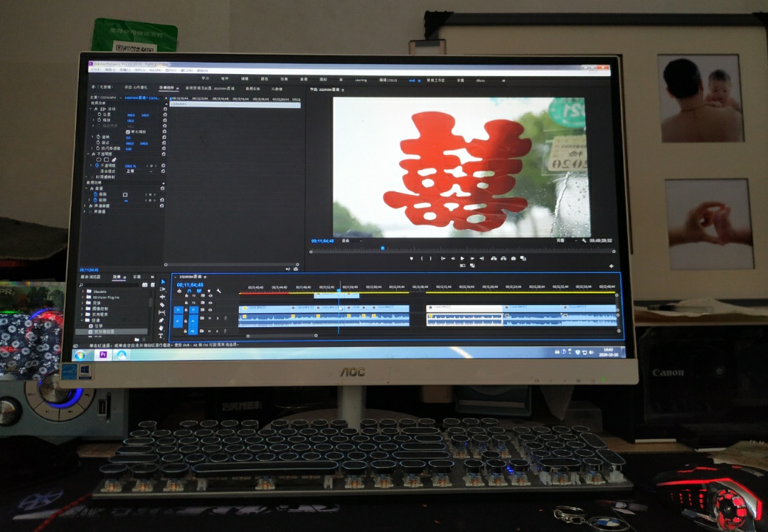Viewport: 768px width, 532px height.
Task: Add marker in Program Monitor
Action: pyautogui.click(x=412, y=258)
